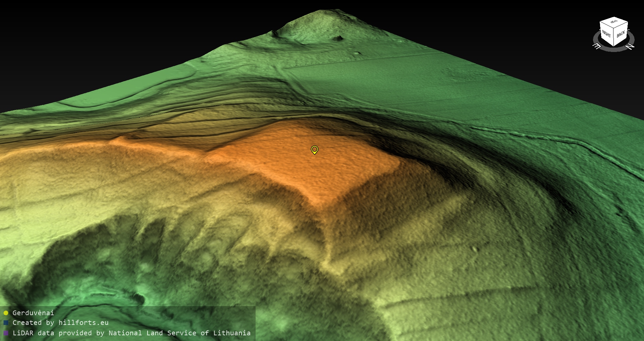
Task: Click the blue square beside Created by
Action: (6, 323)
